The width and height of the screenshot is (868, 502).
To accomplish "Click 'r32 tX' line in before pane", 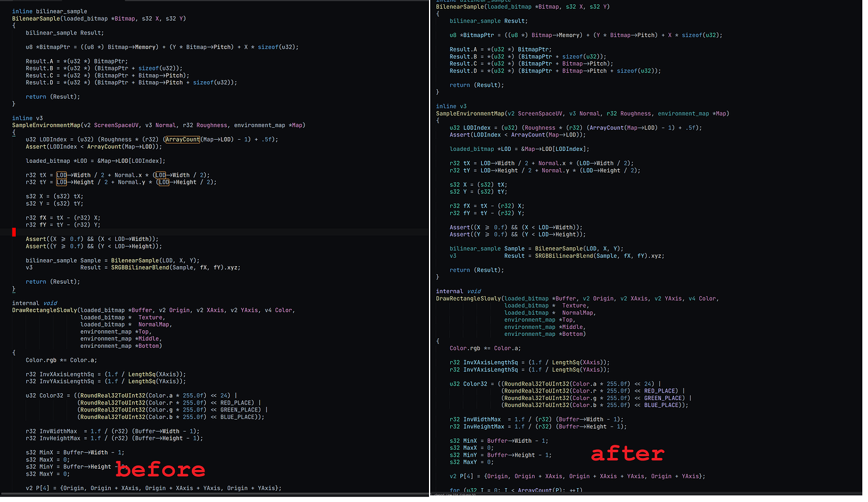I will [x=118, y=175].
